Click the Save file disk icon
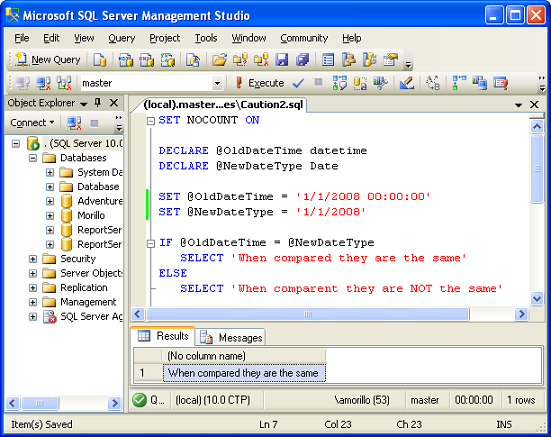This screenshot has width=551, height=437. pos(281,60)
